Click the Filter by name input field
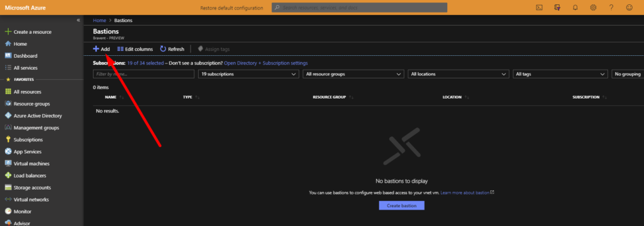 coord(144,74)
